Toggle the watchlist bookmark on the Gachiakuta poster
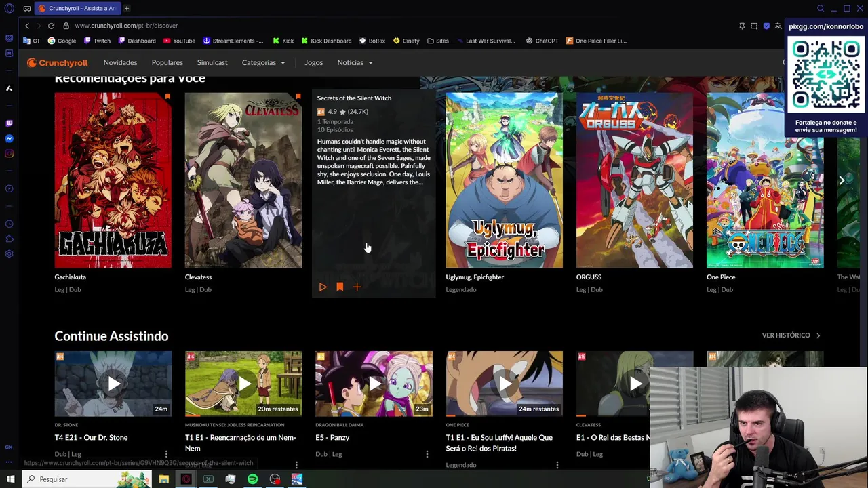This screenshot has height=488, width=868. [167, 96]
